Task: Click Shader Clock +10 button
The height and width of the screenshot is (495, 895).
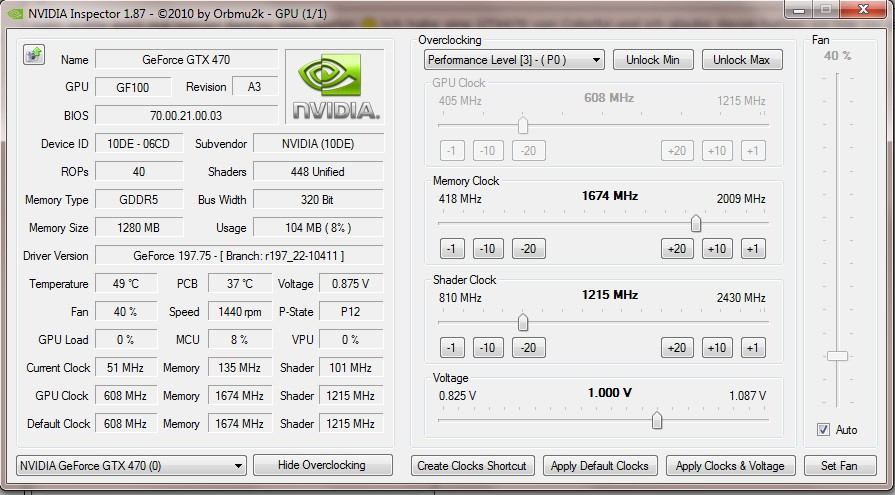Action: coord(717,348)
